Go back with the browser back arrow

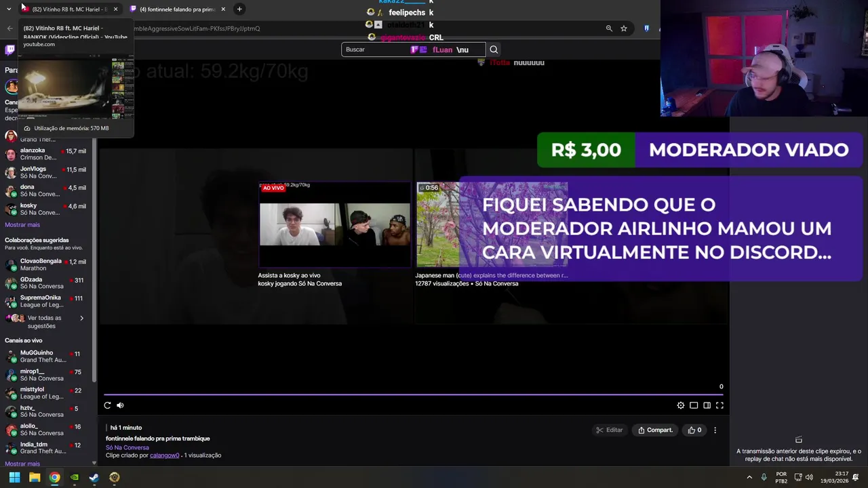[9, 28]
